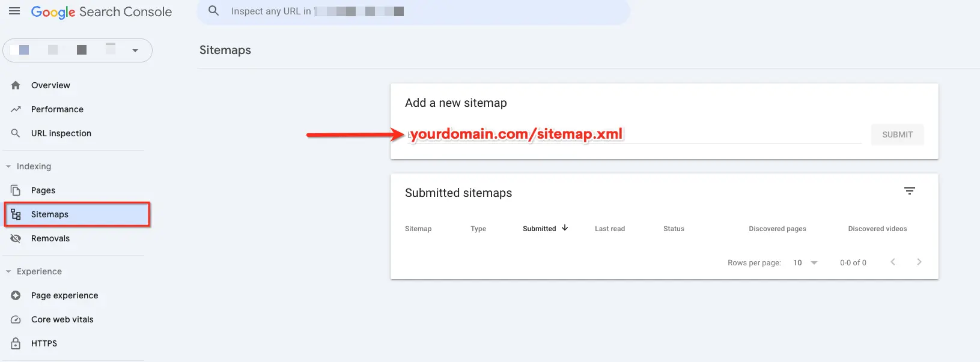Screen dimensions: 980x362
Task: Open the filter icon in Submitted sitemaps
Action: click(910, 191)
